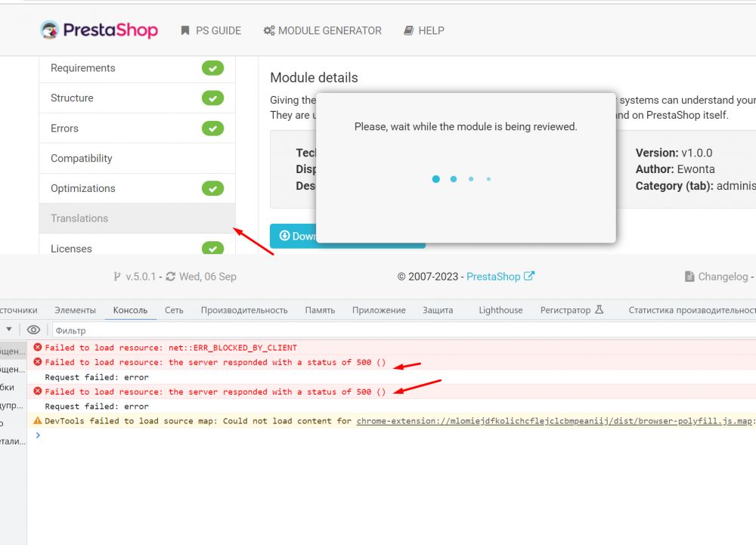Open the PS GUIDE menu item
Screen dimensions: 756x545
(x=211, y=31)
